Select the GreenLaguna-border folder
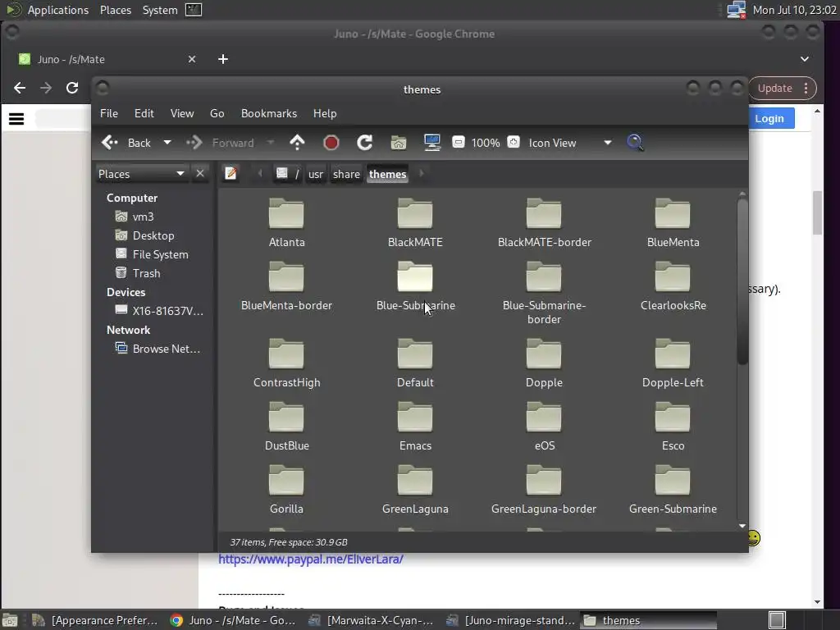This screenshot has width=840, height=630. (x=545, y=490)
